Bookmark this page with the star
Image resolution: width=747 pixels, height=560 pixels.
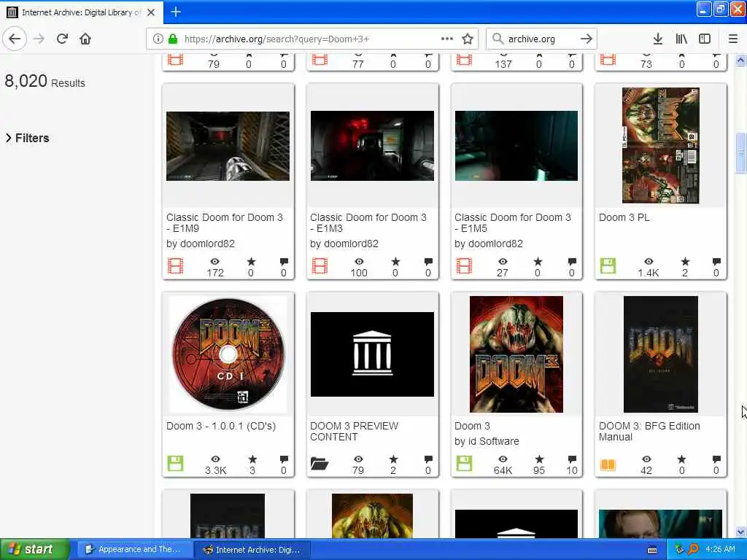[468, 39]
